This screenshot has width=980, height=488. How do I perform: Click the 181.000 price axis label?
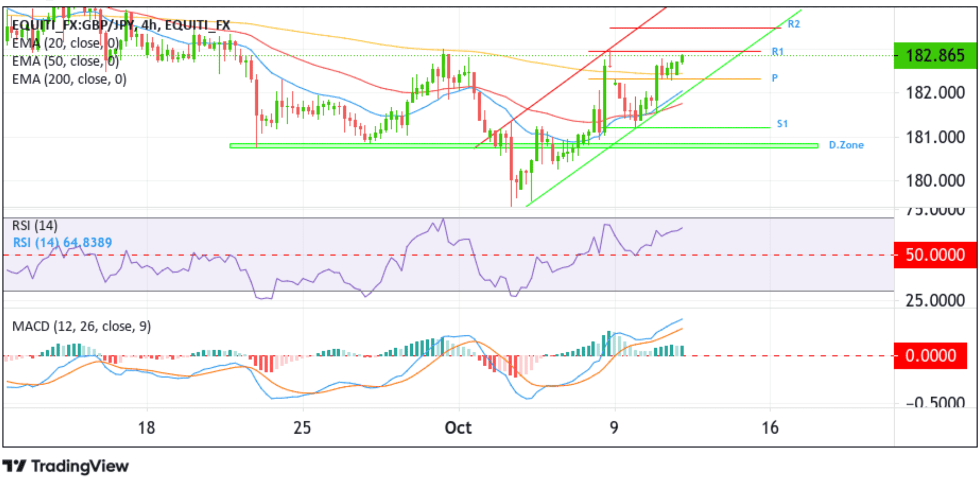935,137
